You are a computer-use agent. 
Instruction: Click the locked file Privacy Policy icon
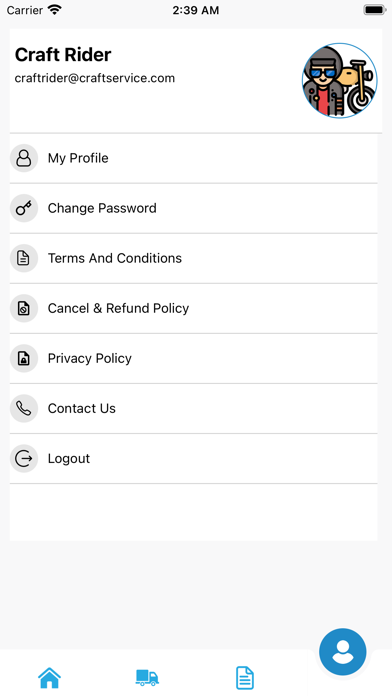click(24, 358)
